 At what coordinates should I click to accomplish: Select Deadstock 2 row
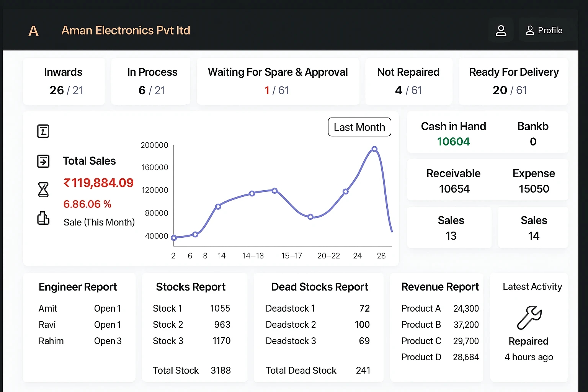click(x=318, y=325)
